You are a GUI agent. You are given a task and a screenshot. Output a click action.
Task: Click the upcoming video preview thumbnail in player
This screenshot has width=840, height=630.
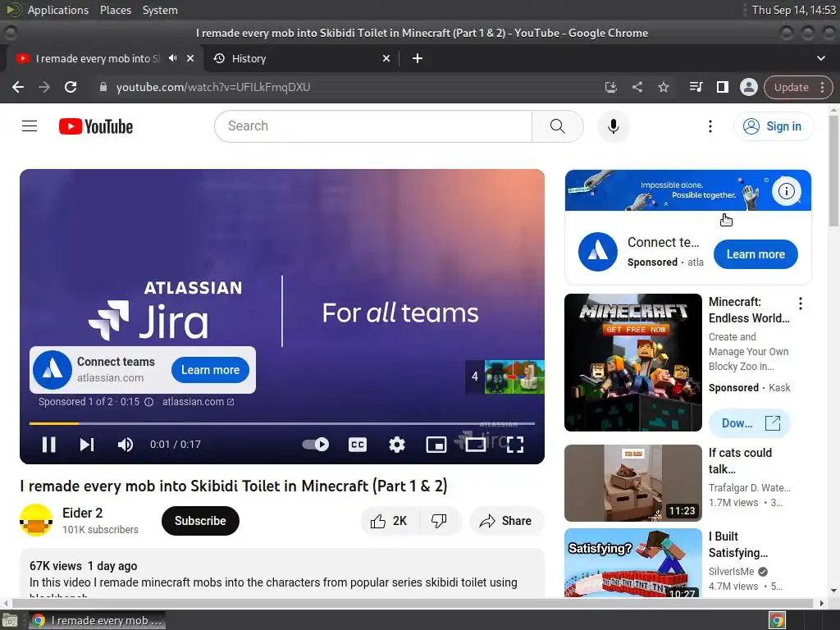pos(514,377)
